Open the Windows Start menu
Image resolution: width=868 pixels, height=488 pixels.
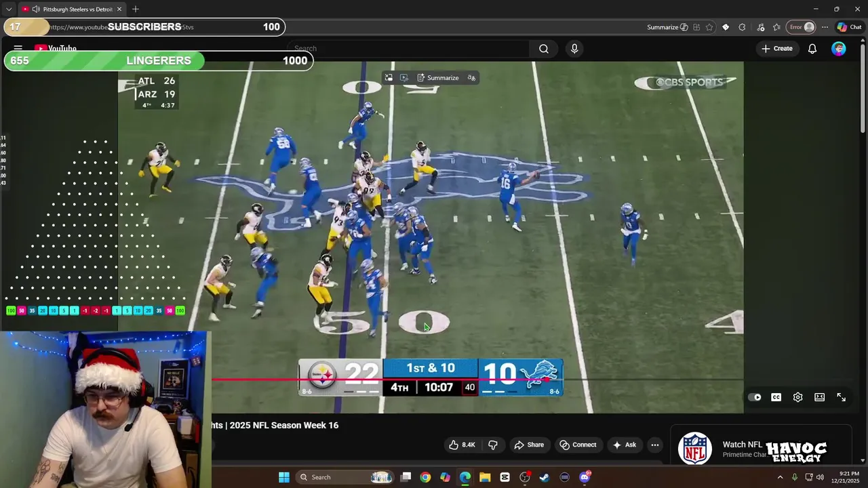pos(284,477)
